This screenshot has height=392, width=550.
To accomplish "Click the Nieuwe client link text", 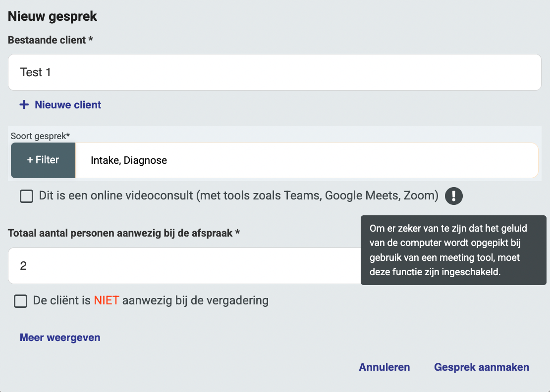I will pyautogui.click(x=68, y=105).
